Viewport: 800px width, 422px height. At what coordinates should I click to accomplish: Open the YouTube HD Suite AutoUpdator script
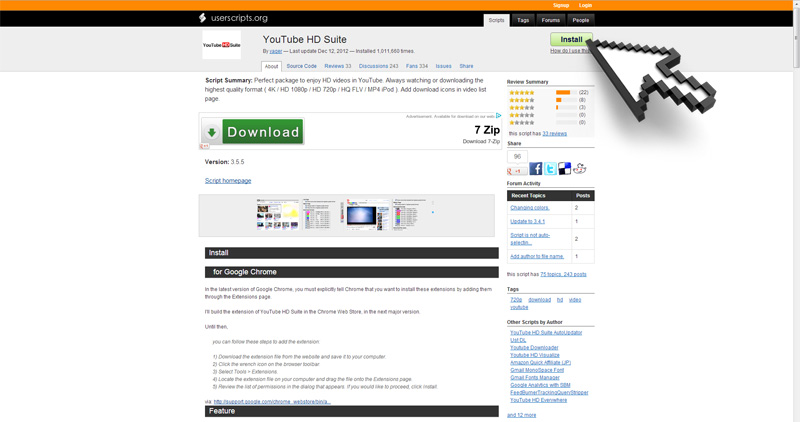click(546, 333)
